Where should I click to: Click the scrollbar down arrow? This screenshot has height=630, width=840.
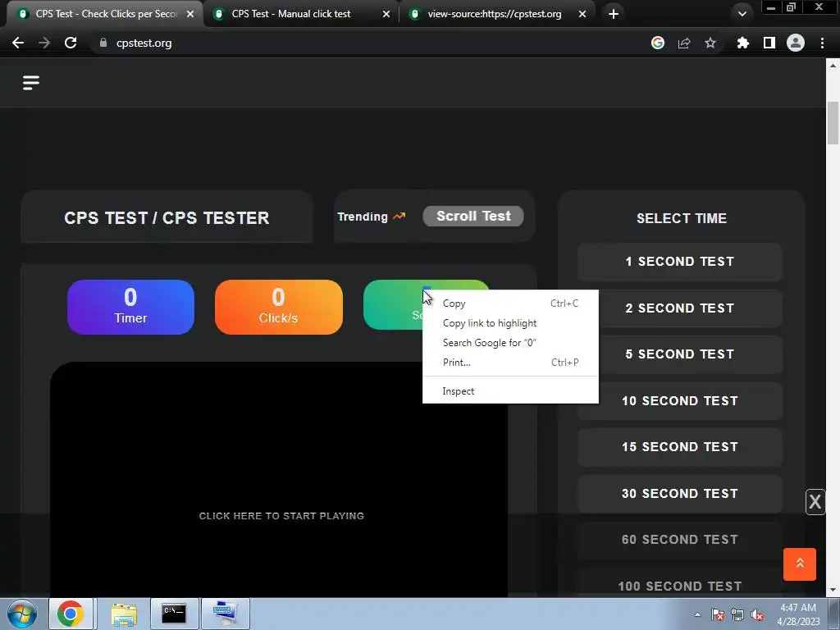[x=833, y=590]
